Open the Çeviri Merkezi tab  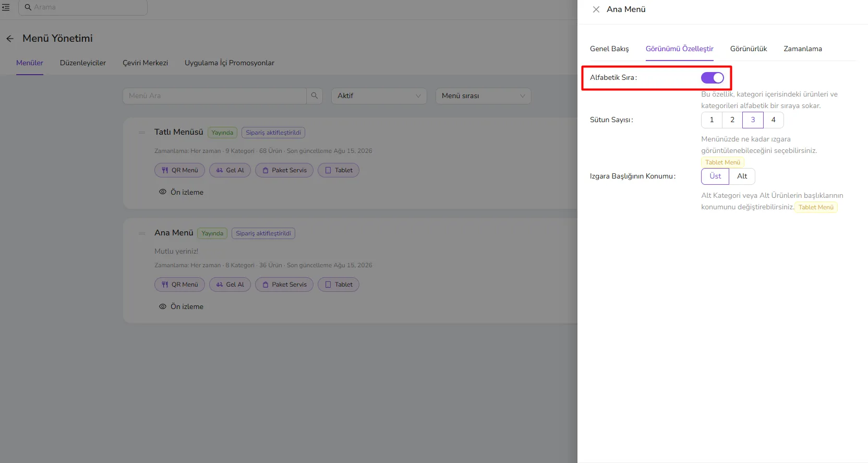pos(146,63)
